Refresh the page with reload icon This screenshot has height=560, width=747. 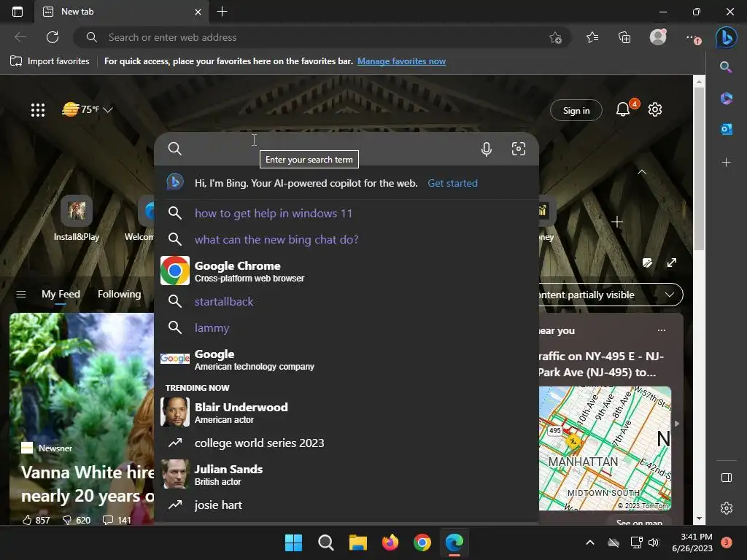pyautogui.click(x=53, y=37)
